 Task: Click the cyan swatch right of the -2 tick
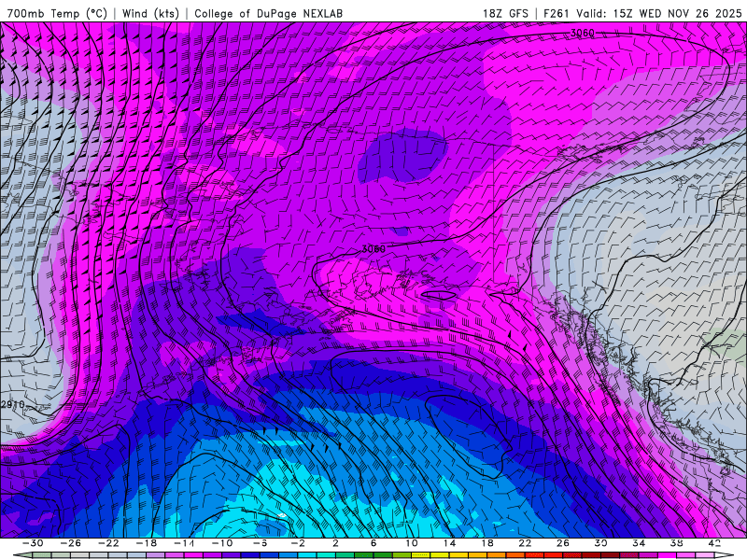tap(307, 555)
